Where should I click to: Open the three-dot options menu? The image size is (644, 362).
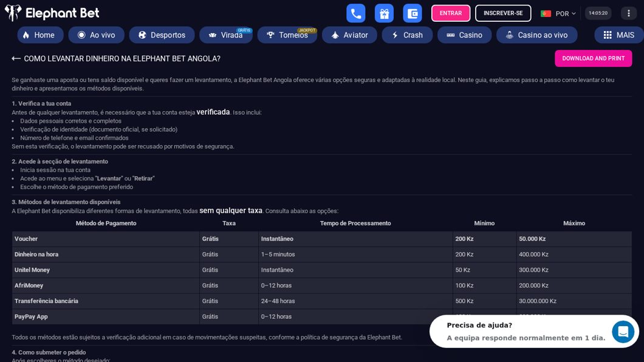click(628, 13)
